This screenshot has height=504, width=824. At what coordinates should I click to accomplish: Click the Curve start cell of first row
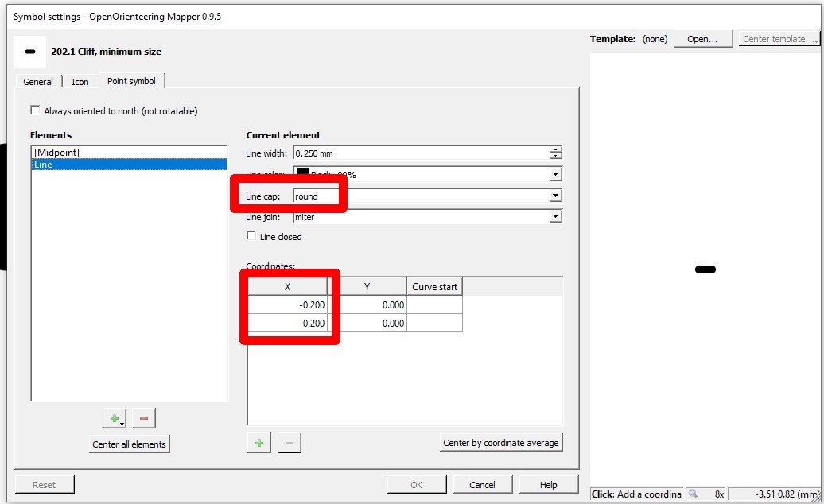click(x=434, y=305)
